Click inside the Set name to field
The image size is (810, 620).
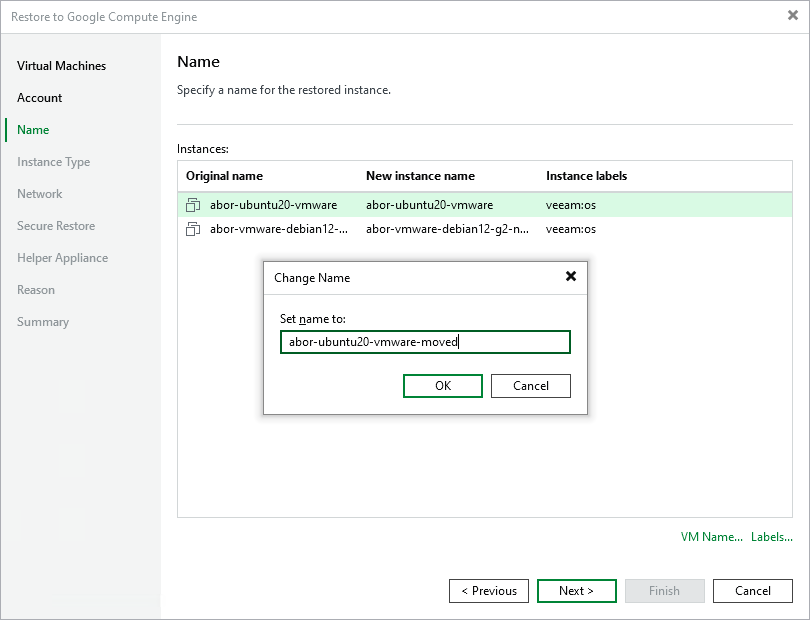[x=425, y=342]
